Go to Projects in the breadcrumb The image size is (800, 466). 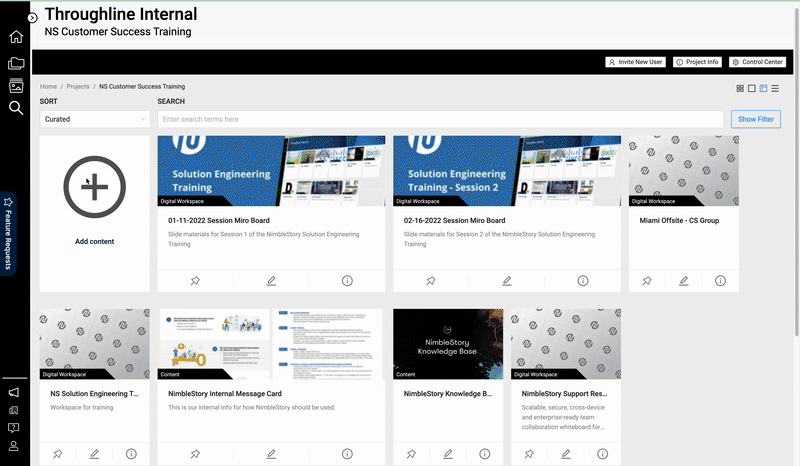pyautogui.click(x=78, y=87)
